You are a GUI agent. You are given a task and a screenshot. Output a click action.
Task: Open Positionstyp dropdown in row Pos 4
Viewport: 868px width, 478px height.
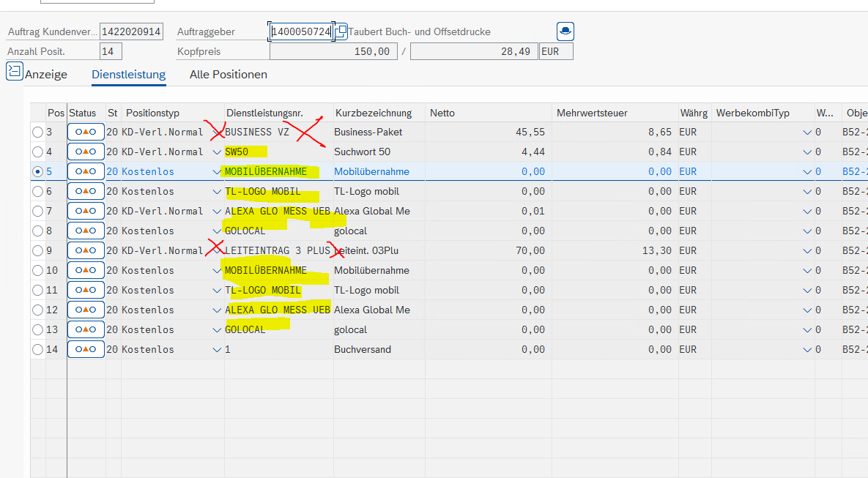click(217, 152)
